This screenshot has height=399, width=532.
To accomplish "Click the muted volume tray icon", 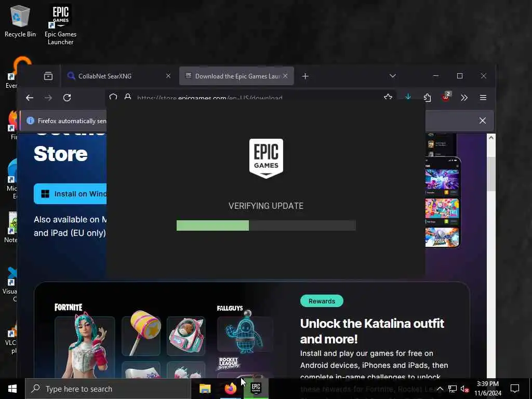I will [464, 389].
